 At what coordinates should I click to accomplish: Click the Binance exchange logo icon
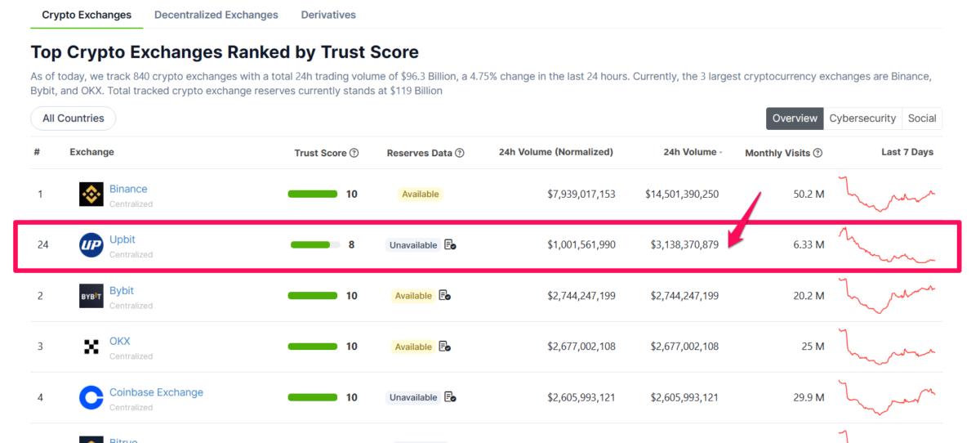tap(91, 195)
